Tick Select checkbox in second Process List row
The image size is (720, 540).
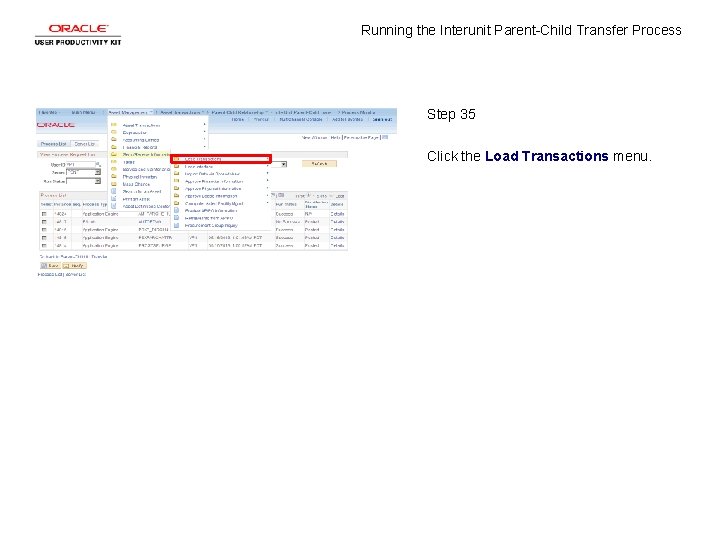tap(44, 222)
